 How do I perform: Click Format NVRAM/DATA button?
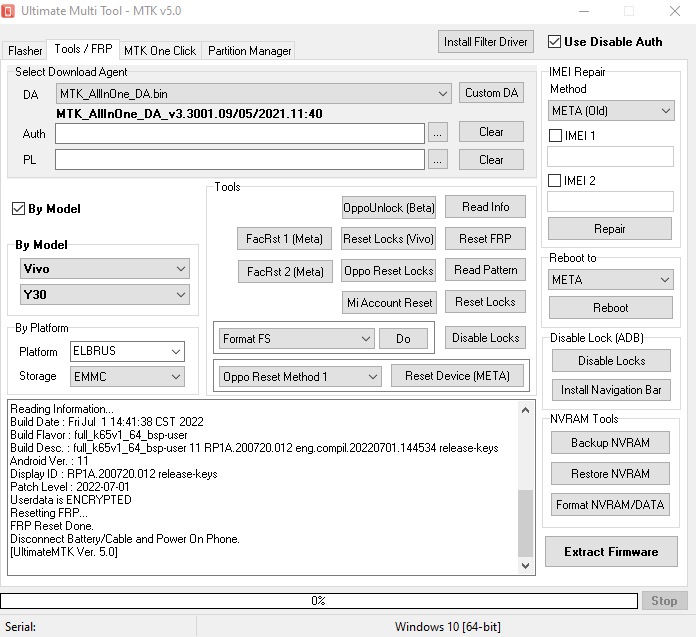pyautogui.click(x=610, y=505)
